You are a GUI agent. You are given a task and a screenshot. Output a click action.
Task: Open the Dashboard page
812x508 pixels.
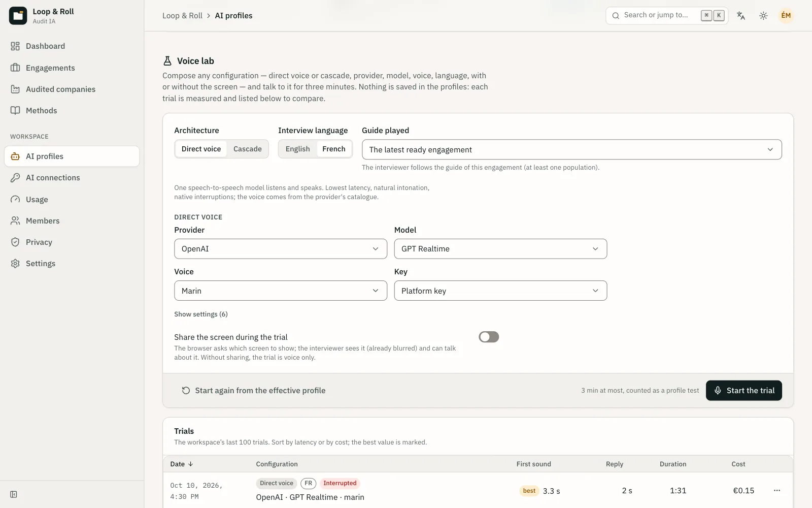tap(72, 46)
